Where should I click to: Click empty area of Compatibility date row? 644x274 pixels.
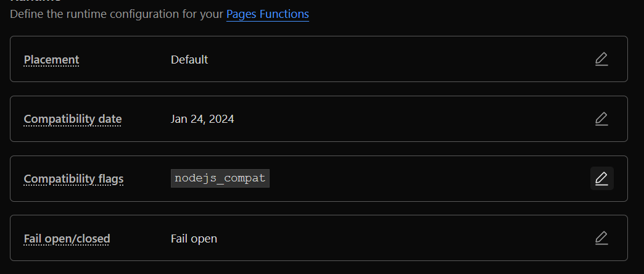401,119
